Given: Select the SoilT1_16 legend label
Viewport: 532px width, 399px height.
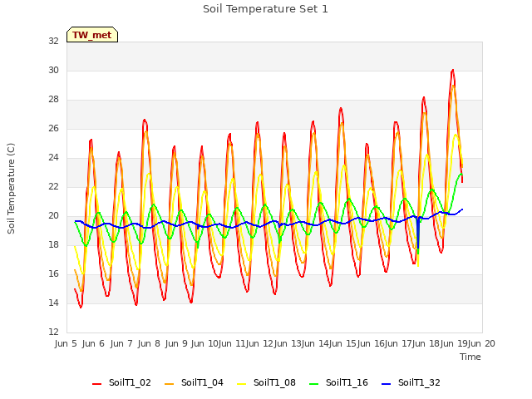Looking at the screenshot, I should 347,382.
